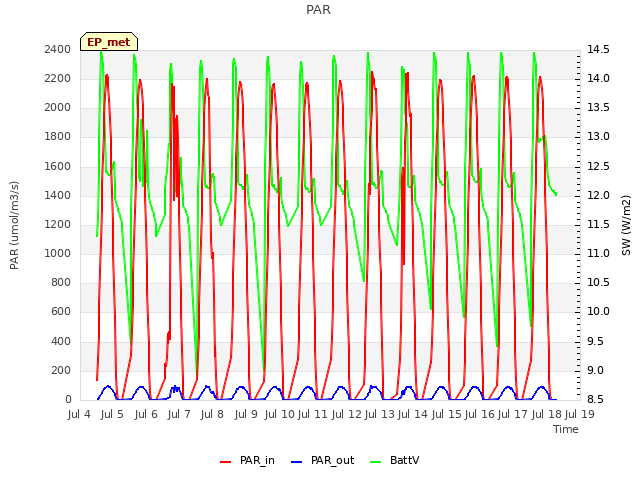This screenshot has height=480, width=640.
Task: Click the 'Jul 16' x-axis tick label
Action: [x=479, y=414]
